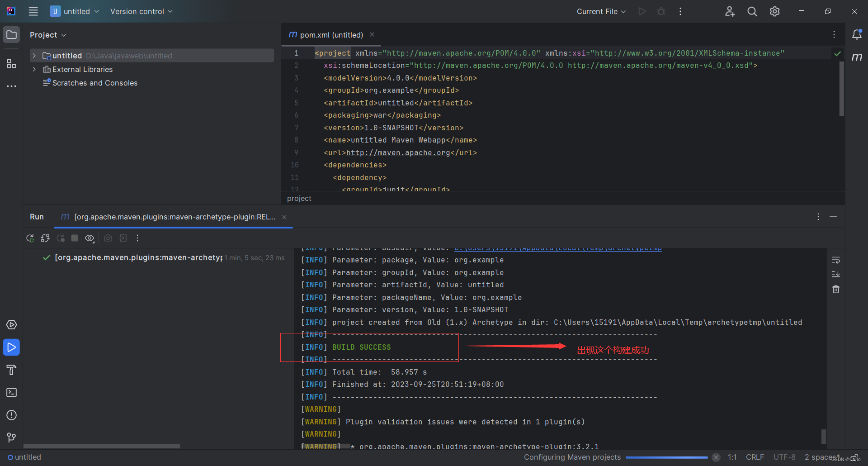The image size is (868, 466).
Task: Click the project breadcrumb below editor
Action: tap(299, 198)
